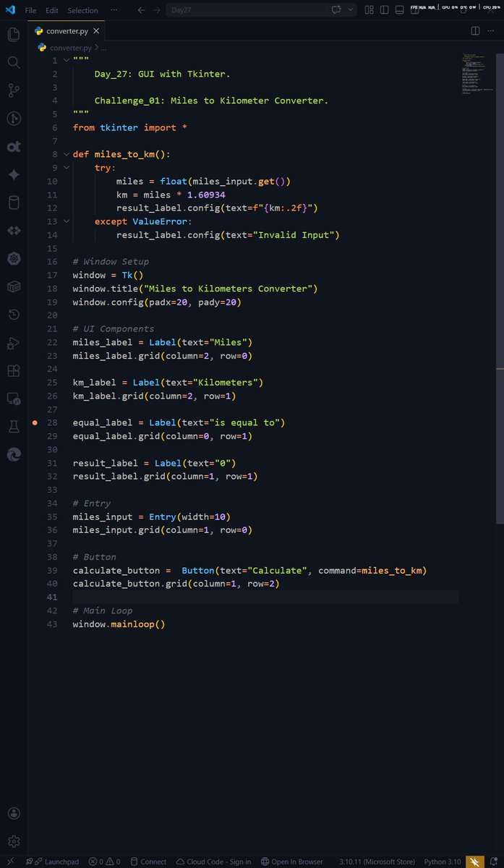The height and width of the screenshot is (868, 504).
Task: Toggle the breakpoint on line 28
Action: 35,422
